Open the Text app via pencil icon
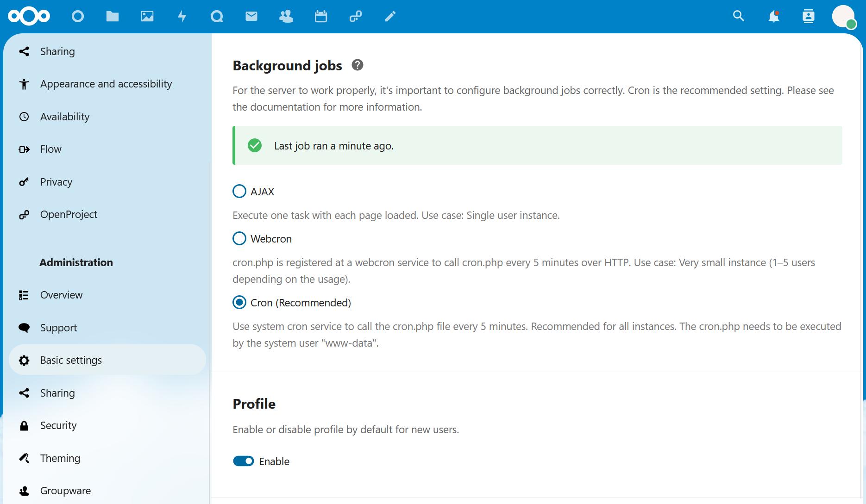 click(390, 16)
